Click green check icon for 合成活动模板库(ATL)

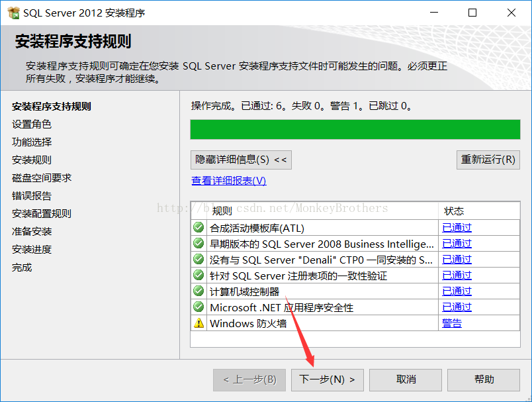(199, 227)
